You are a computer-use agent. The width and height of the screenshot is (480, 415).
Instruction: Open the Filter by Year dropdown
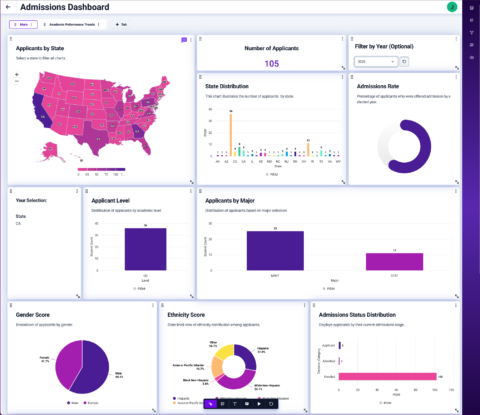[x=376, y=62]
